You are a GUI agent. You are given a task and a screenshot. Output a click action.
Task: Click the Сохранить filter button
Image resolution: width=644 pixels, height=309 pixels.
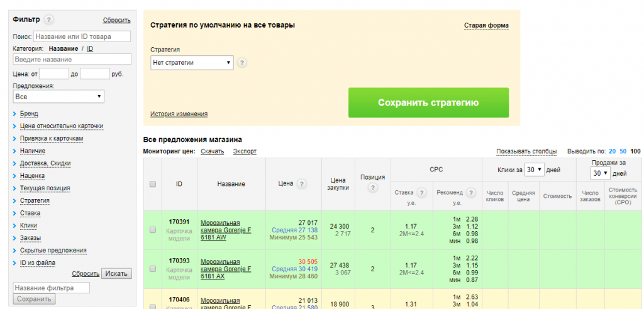(34, 299)
